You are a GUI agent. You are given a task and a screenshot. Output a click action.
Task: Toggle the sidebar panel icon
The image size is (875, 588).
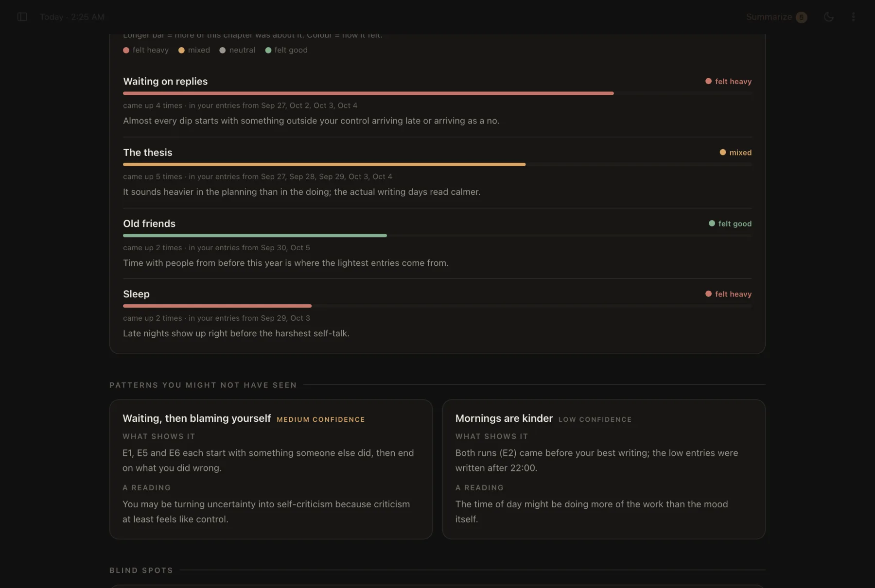pos(22,17)
